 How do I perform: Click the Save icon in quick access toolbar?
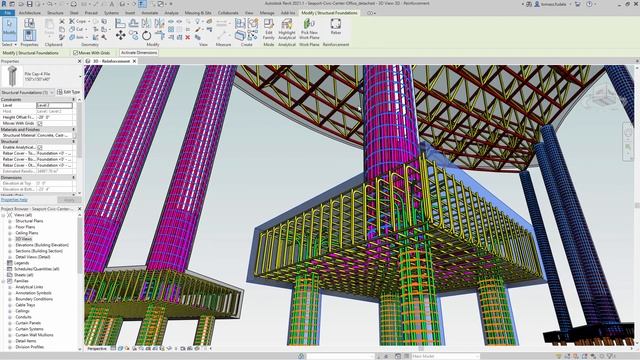pos(29,4)
